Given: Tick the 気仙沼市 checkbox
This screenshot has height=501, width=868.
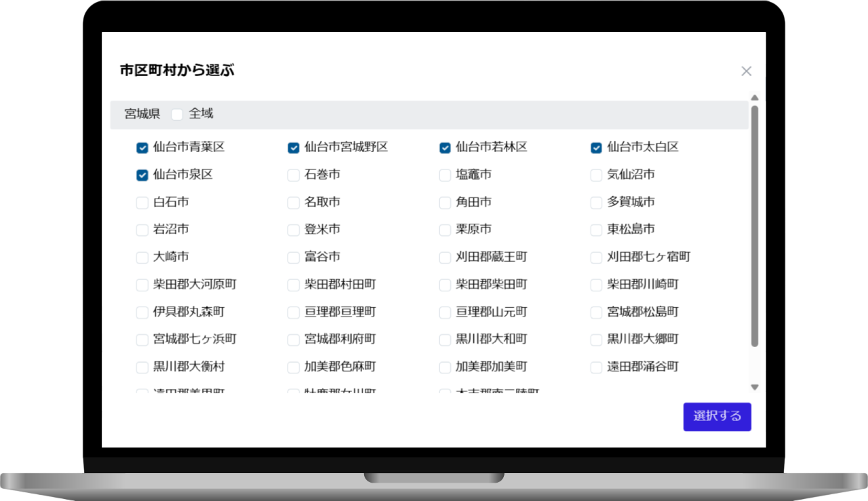Looking at the screenshot, I should (596, 176).
